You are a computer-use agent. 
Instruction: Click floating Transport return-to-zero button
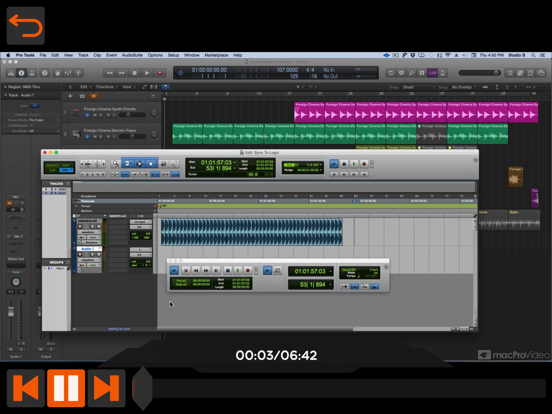186,270
